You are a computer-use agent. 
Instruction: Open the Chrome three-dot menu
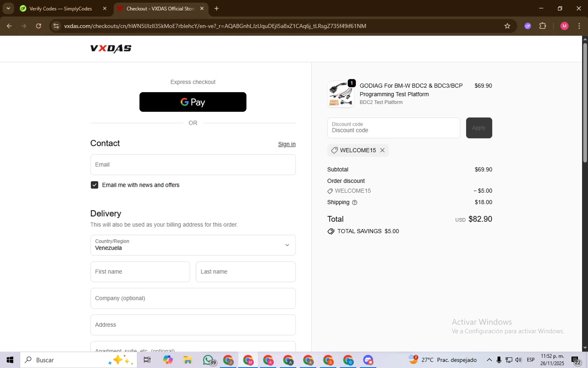coord(579,26)
